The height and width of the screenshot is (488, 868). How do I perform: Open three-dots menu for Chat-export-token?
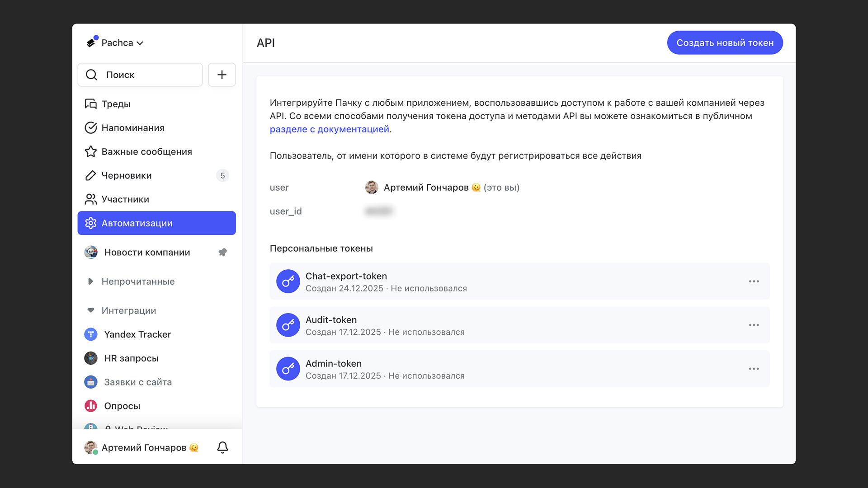(754, 282)
